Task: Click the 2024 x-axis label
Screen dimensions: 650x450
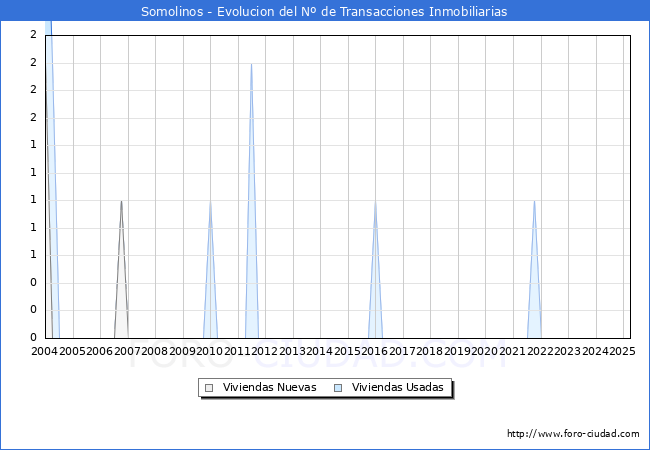Action: coord(594,351)
